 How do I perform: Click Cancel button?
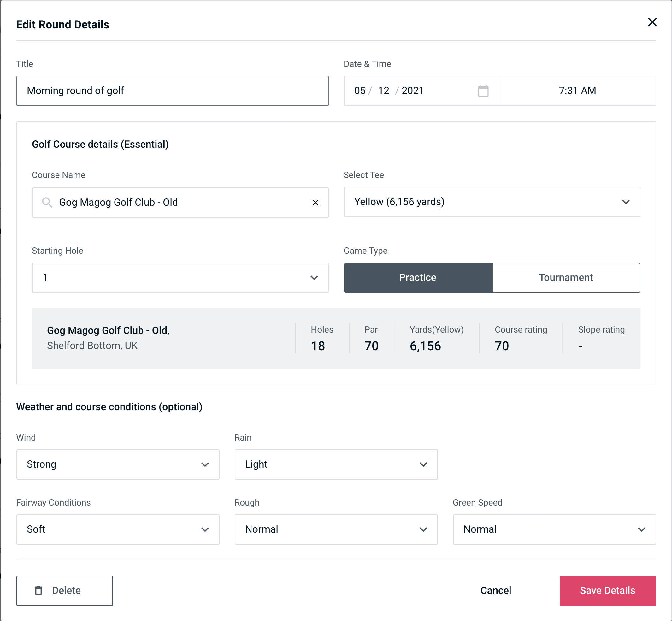coord(495,590)
